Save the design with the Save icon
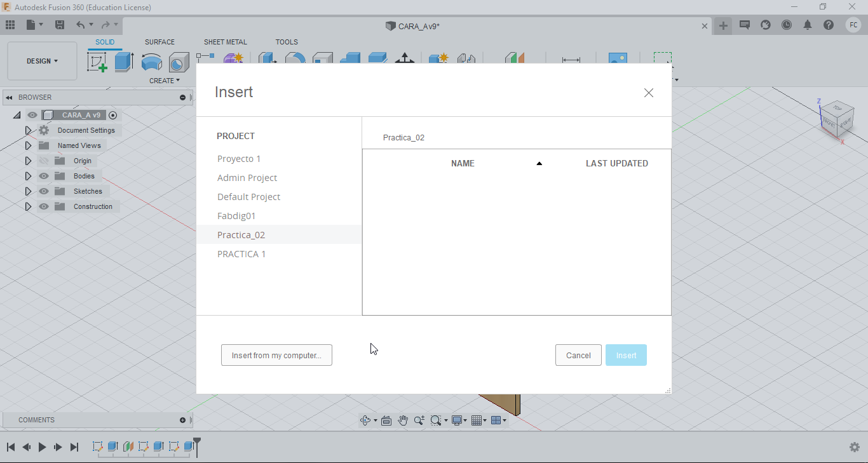The image size is (868, 463). click(x=60, y=25)
